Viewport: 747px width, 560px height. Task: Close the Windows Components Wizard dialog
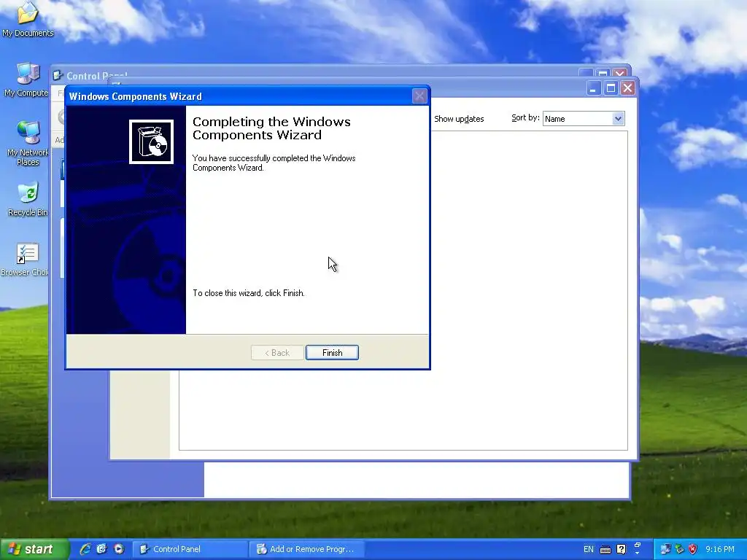click(419, 96)
